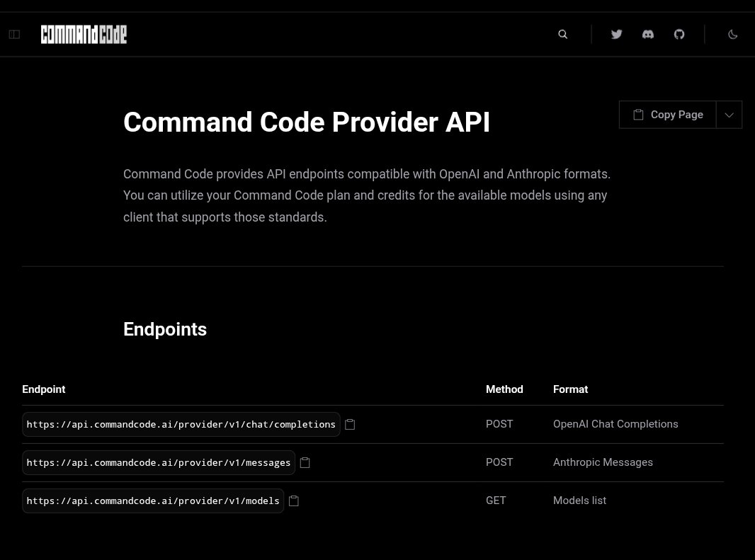The width and height of the screenshot is (755, 560).
Task: Select the v1/models endpoint code text
Action: point(153,501)
